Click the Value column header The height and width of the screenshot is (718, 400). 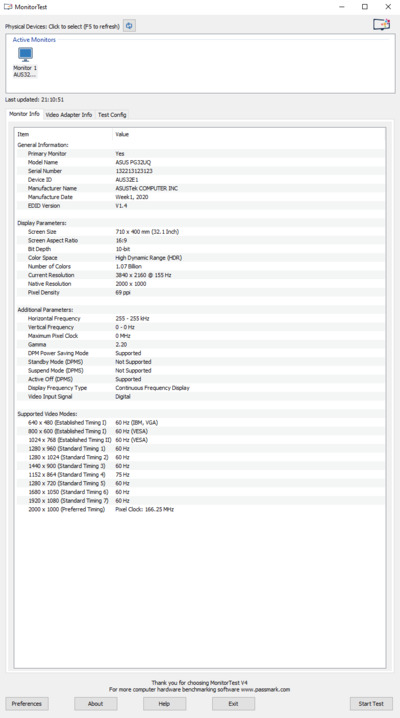pos(249,134)
